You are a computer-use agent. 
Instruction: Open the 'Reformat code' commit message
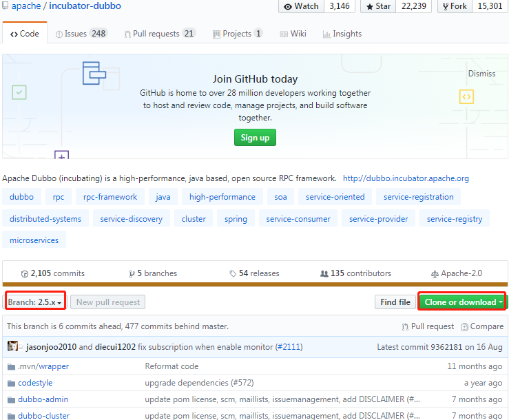click(x=172, y=366)
